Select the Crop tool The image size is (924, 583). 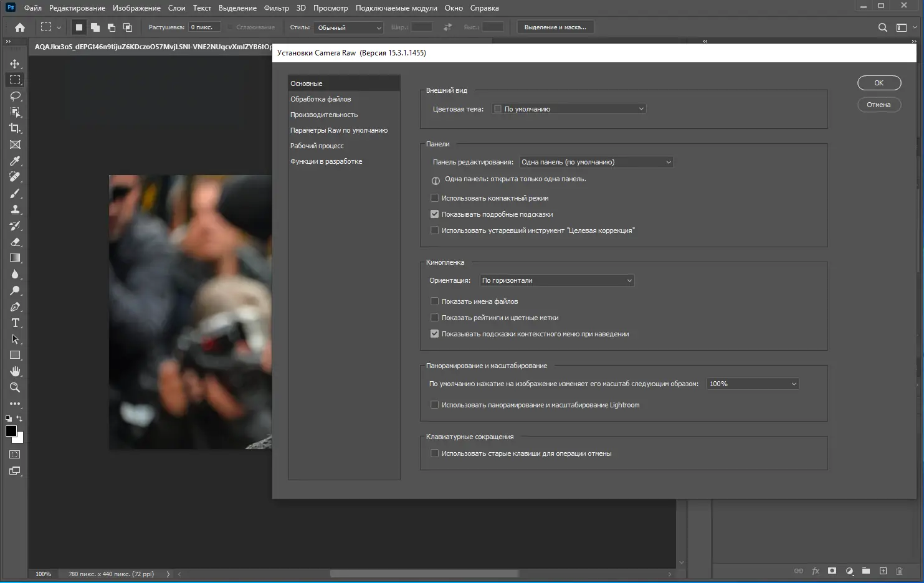tap(15, 128)
